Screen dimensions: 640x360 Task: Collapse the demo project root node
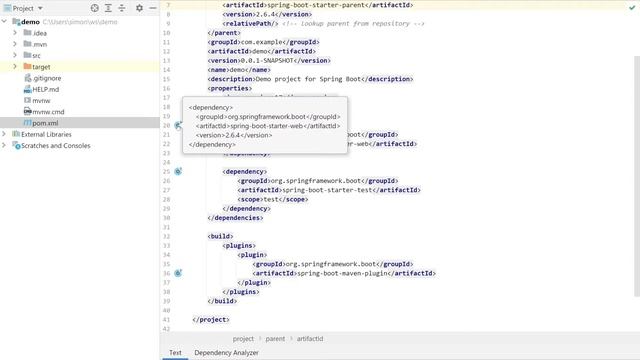(x=4, y=21)
